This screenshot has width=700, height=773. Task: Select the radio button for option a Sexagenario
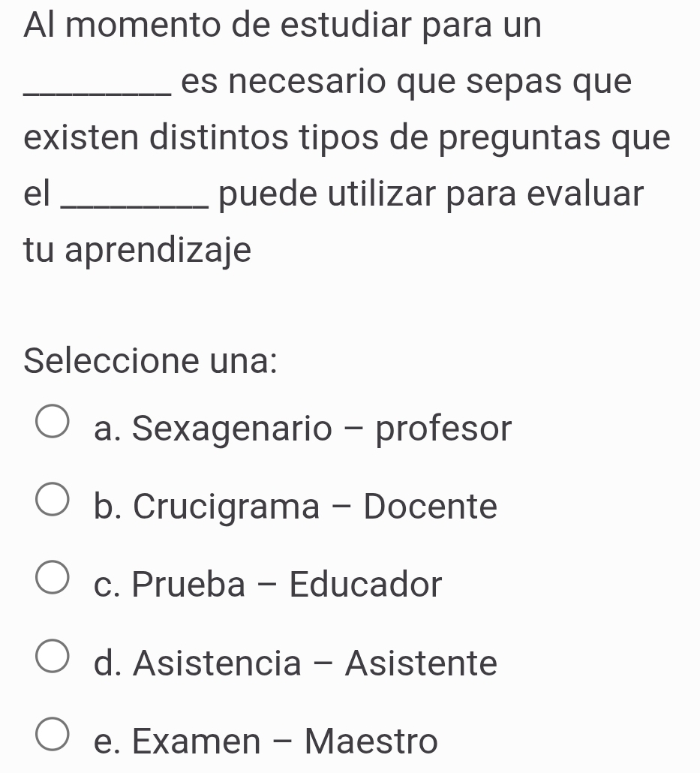pyautogui.click(x=53, y=421)
